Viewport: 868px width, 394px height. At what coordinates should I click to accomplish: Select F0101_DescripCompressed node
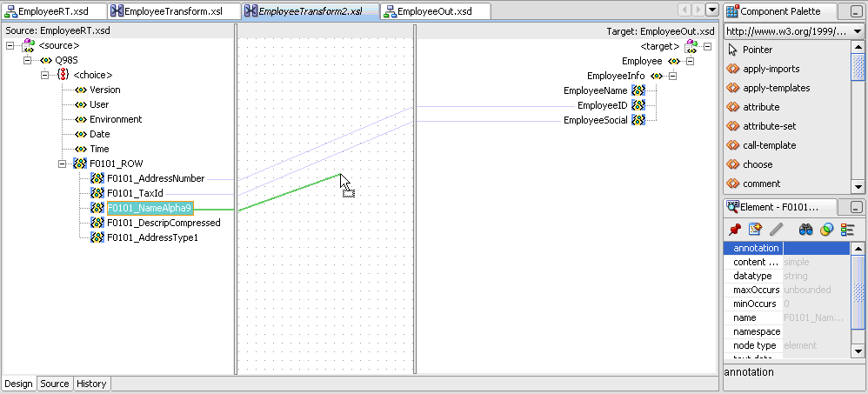coord(164,223)
